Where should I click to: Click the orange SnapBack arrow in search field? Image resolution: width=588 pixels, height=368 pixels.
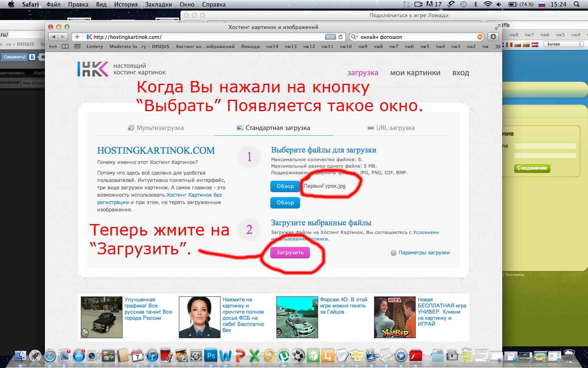(480, 37)
